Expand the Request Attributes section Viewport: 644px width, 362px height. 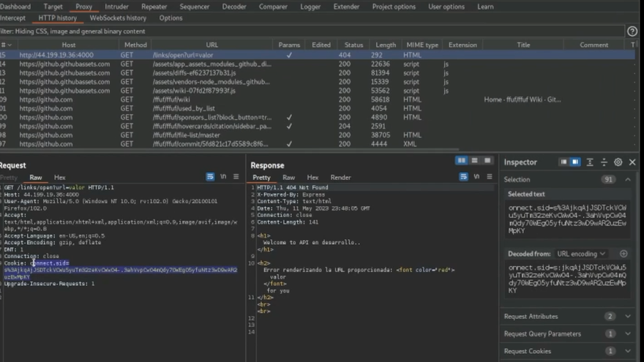pyautogui.click(x=628, y=317)
